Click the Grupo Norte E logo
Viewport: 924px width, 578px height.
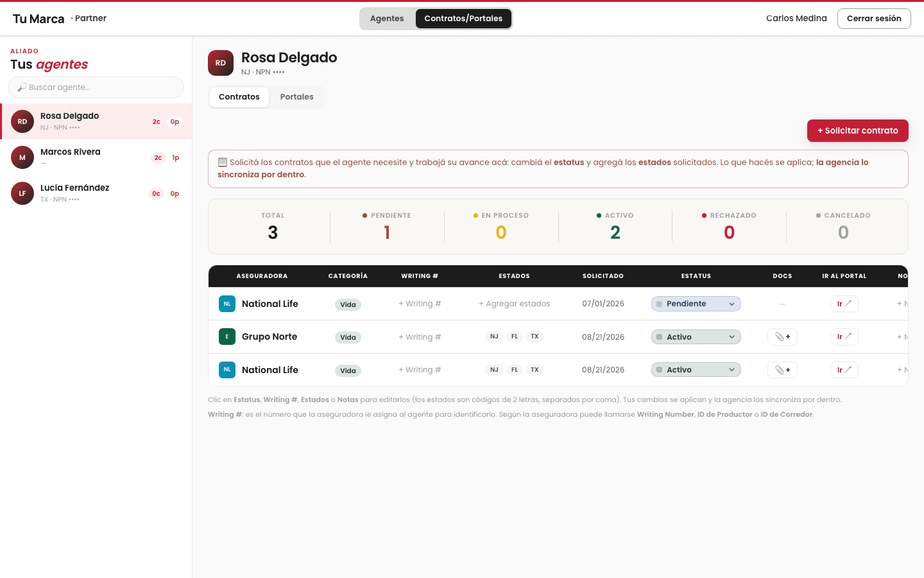pyautogui.click(x=227, y=337)
